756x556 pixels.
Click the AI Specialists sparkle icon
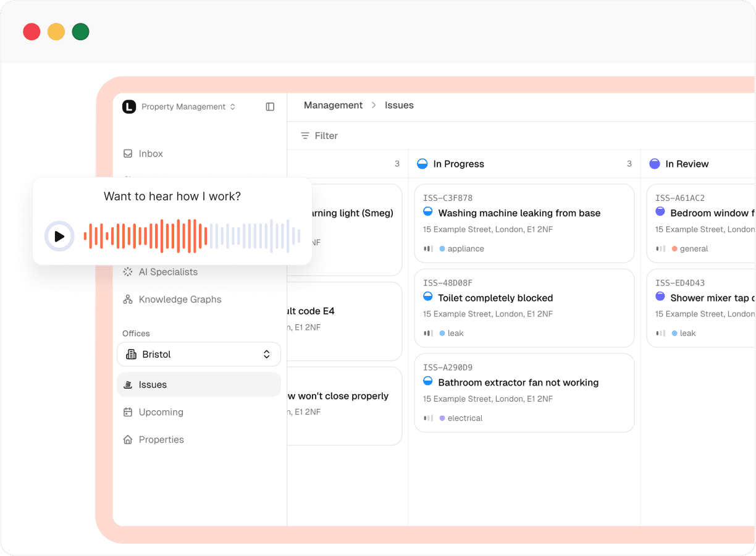click(128, 272)
